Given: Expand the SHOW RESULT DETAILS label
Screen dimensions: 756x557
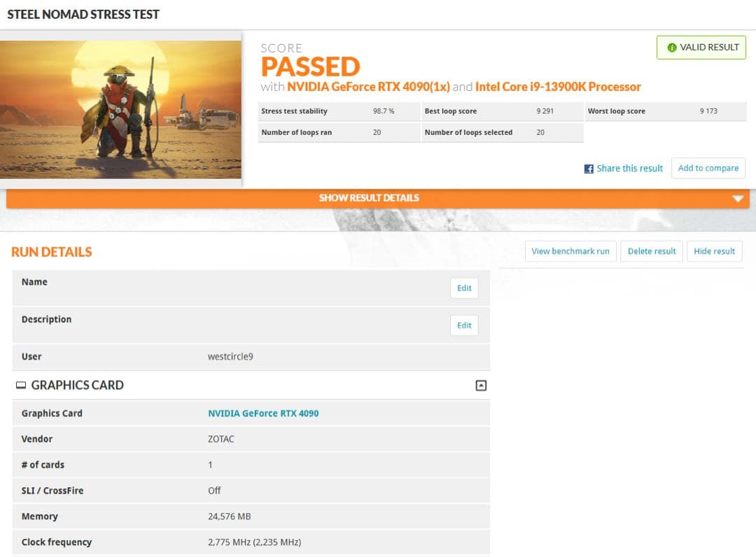Looking at the screenshot, I should (369, 198).
